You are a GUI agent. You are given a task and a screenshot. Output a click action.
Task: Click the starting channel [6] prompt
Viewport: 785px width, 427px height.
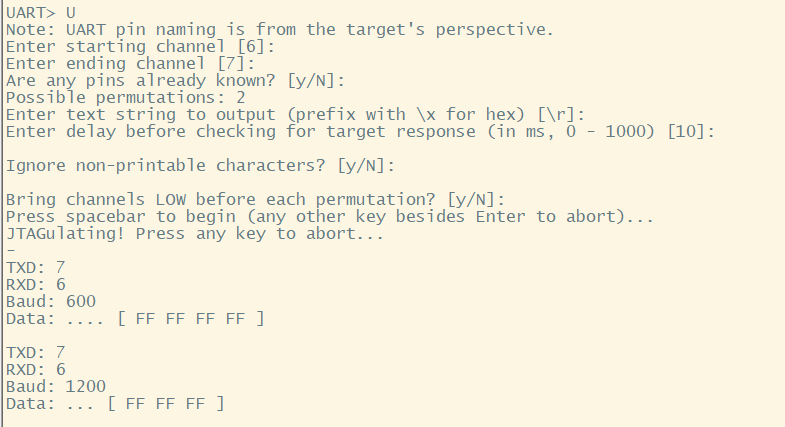click(140, 47)
